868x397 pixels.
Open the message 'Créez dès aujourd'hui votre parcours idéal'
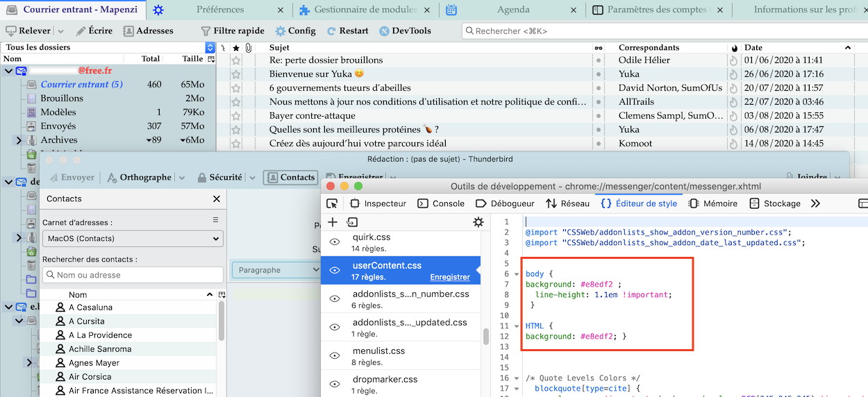pos(358,144)
